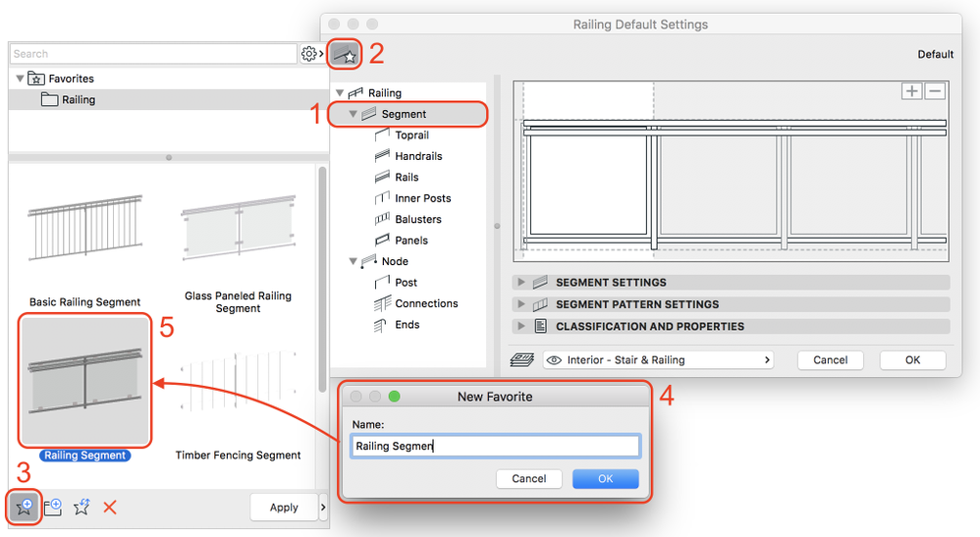Zoom out the preview with minus button
980x537 pixels.
click(935, 91)
